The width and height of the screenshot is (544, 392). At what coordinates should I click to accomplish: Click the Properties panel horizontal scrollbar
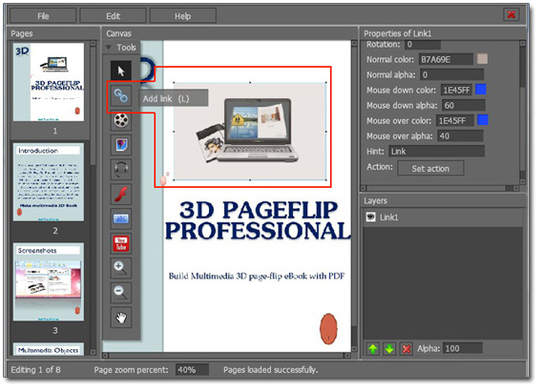click(x=440, y=188)
